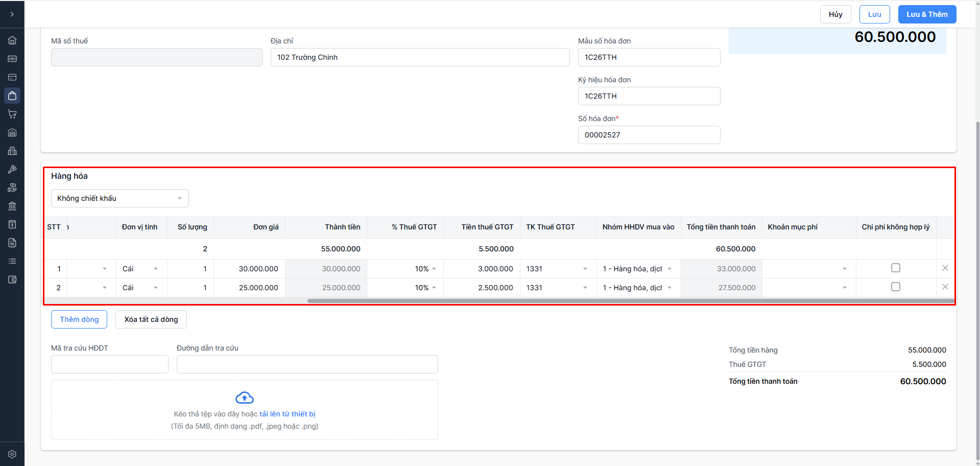Expand the sidebar with chevron arrow
980x466 pixels.
(x=12, y=14)
